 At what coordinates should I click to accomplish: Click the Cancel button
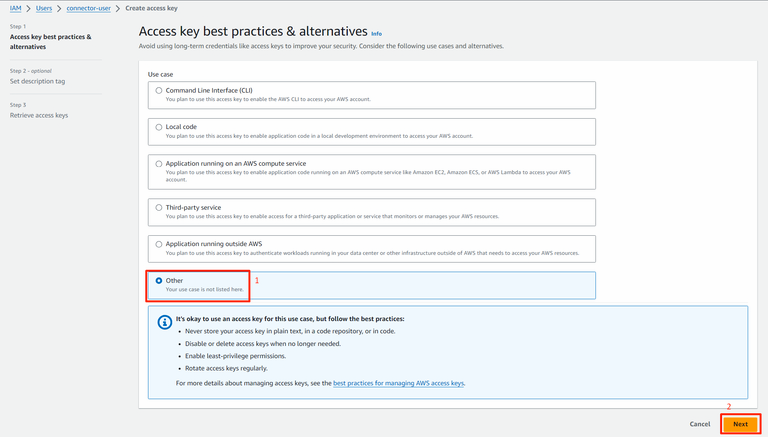(700, 424)
